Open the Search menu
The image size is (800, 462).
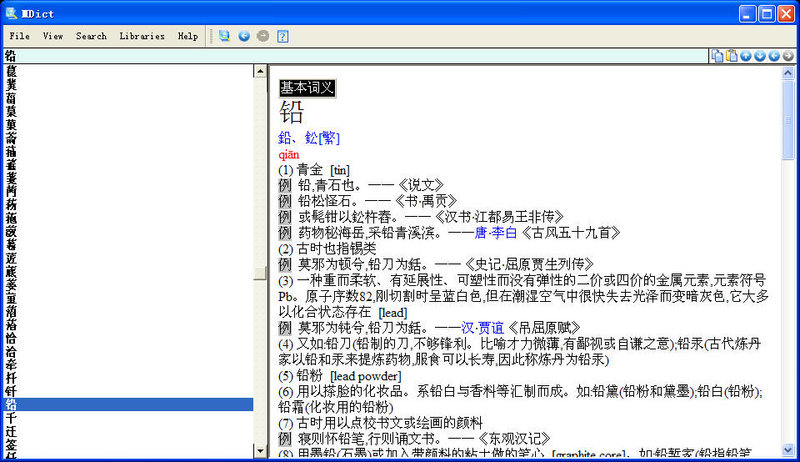[x=91, y=36]
